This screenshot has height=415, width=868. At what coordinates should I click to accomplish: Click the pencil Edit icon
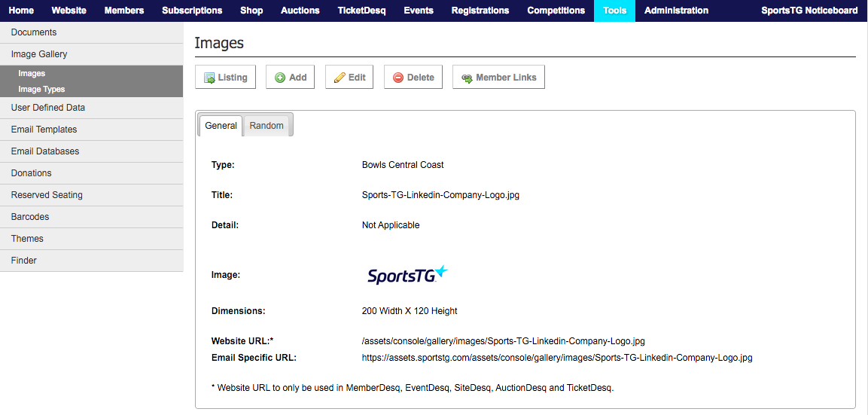pos(340,78)
